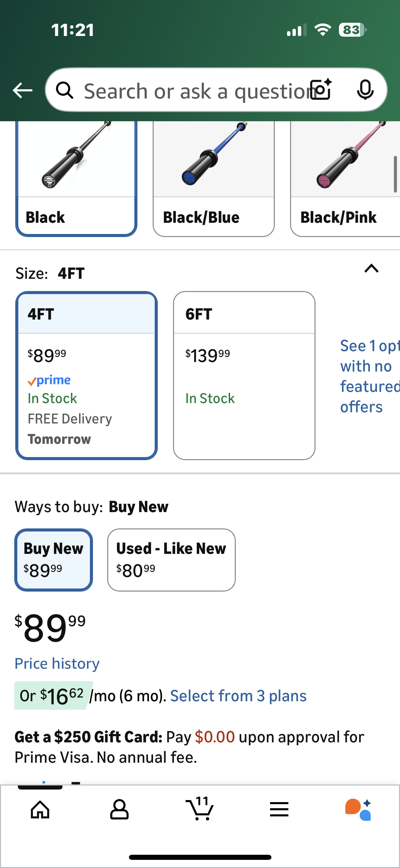Choose the Used - Like New option

(x=171, y=560)
